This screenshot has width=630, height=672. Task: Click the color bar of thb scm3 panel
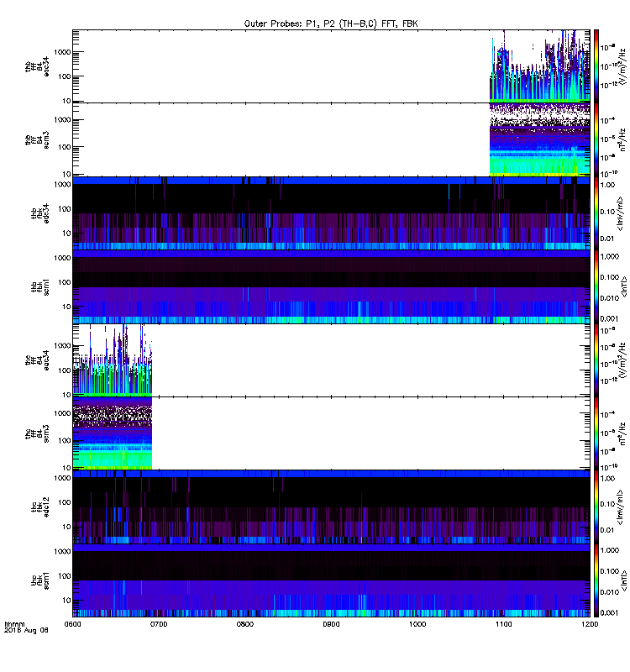click(596, 139)
